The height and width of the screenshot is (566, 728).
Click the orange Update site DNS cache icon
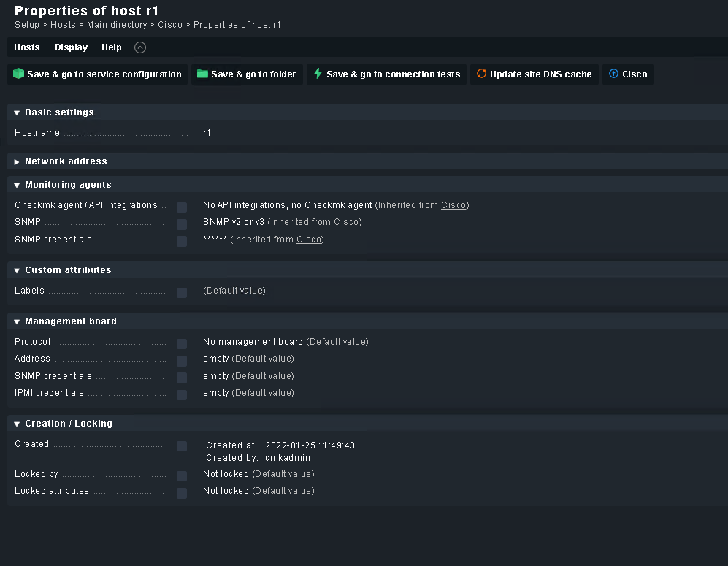[x=481, y=74]
